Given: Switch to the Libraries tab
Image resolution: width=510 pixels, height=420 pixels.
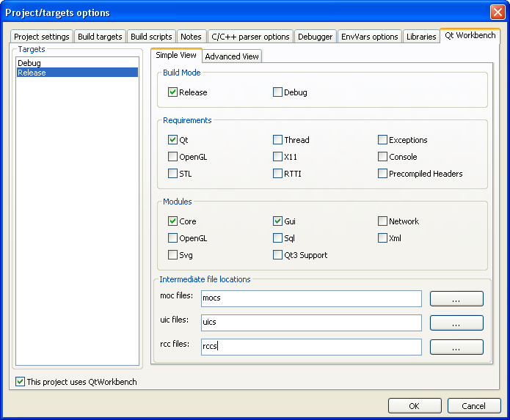Looking at the screenshot, I should [420, 37].
